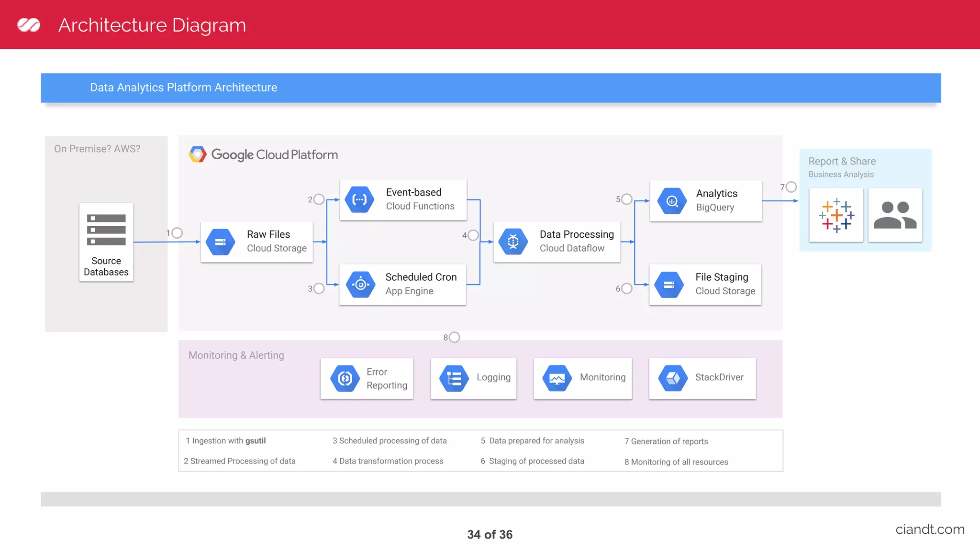Click the Monitoring service icon
Viewport: 980px width, 551px height.
(x=557, y=378)
